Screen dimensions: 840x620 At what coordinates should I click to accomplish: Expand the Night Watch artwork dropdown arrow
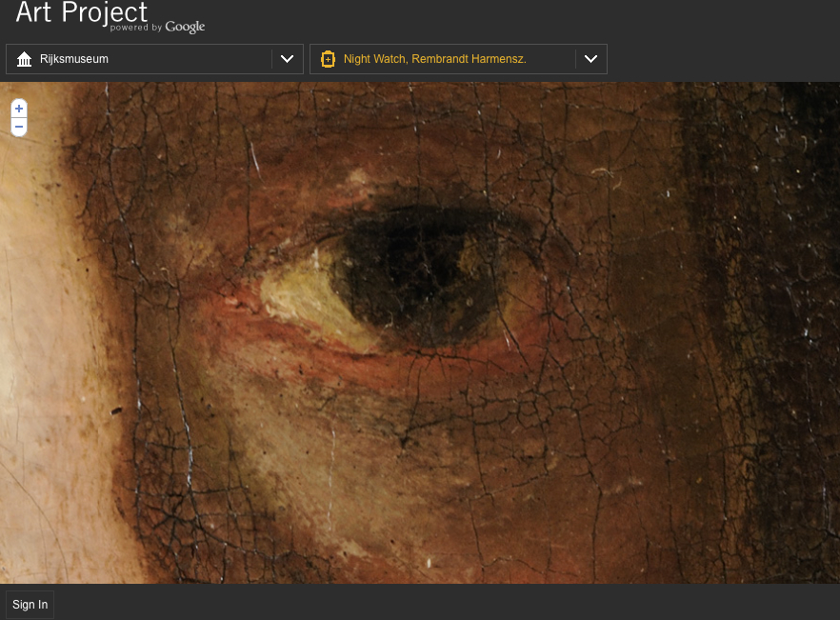click(590, 59)
